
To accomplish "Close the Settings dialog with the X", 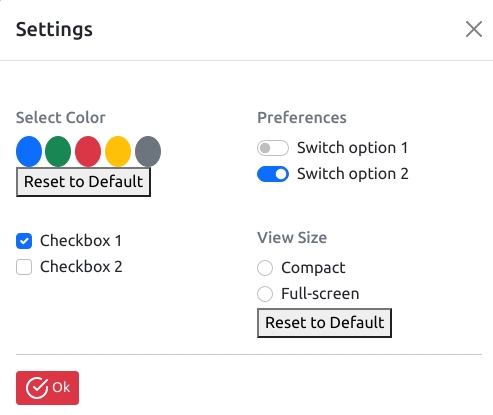I will coord(474,29).
